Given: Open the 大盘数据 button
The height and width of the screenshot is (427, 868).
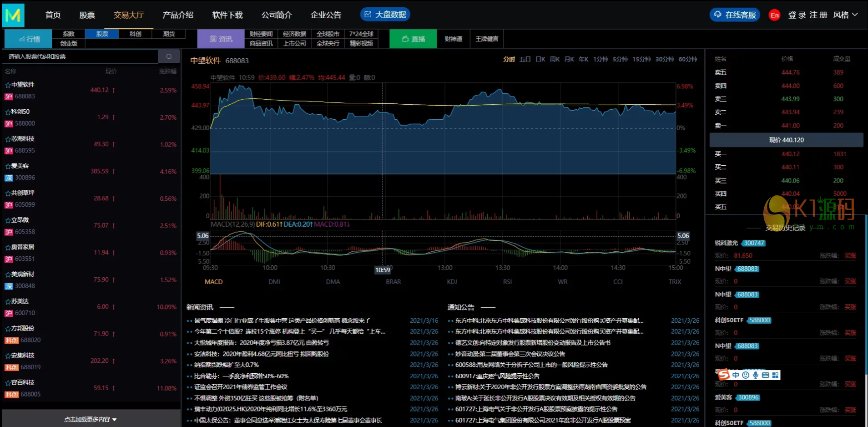Looking at the screenshot, I should click(x=385, y=15).
